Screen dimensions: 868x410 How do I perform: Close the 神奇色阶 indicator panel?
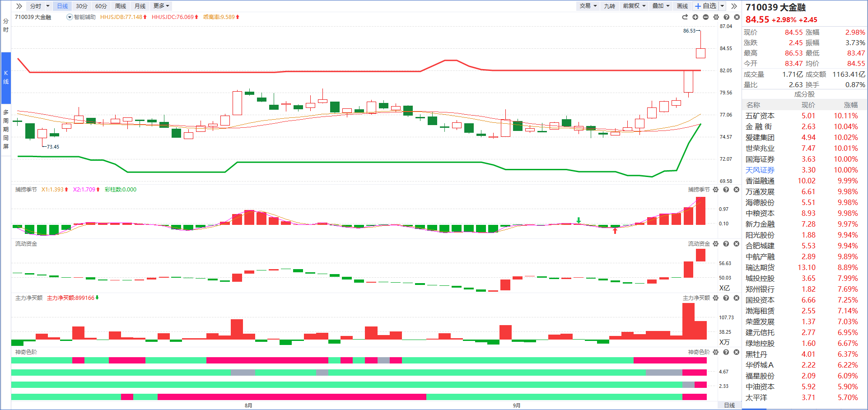coord(736,352)
